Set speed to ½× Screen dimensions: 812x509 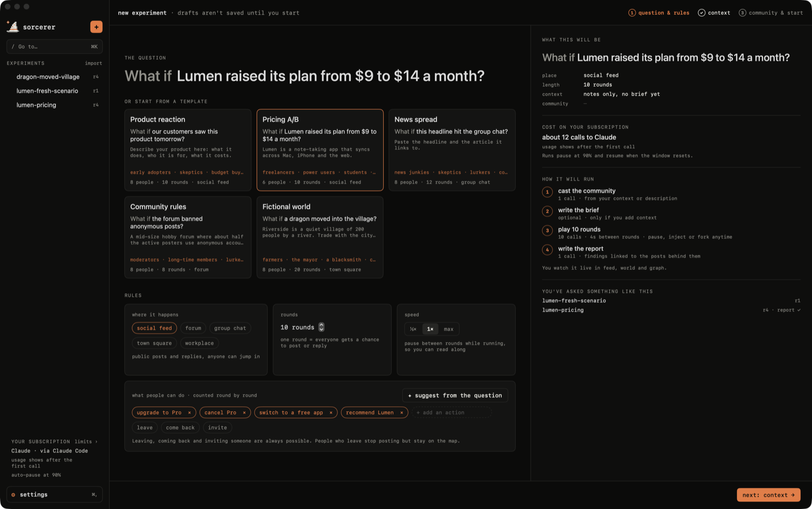tap(413, 329)
